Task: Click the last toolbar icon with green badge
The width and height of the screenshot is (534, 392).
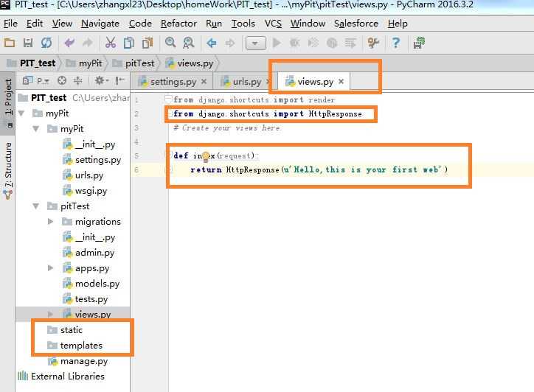Action: (419, 43)
